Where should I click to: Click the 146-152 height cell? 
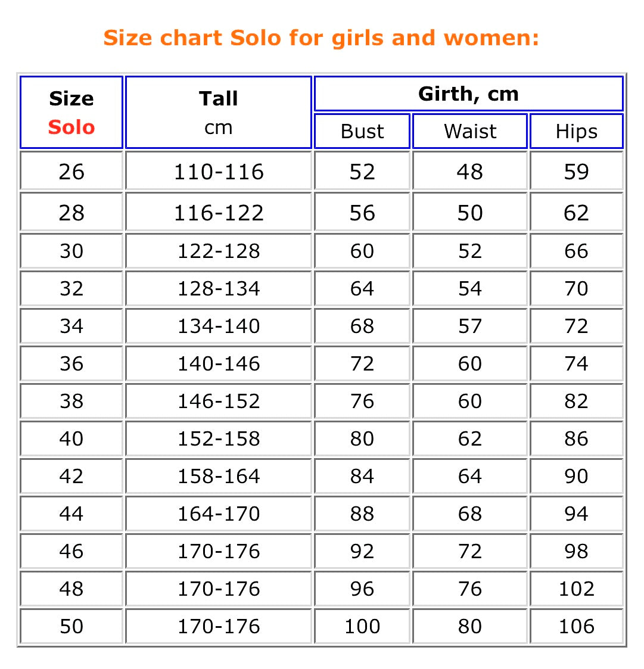click(219, 402)
